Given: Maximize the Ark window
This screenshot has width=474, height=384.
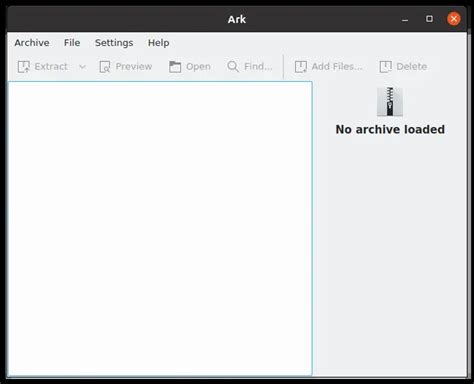Looking at the screenshot, I should pos(429,19).
